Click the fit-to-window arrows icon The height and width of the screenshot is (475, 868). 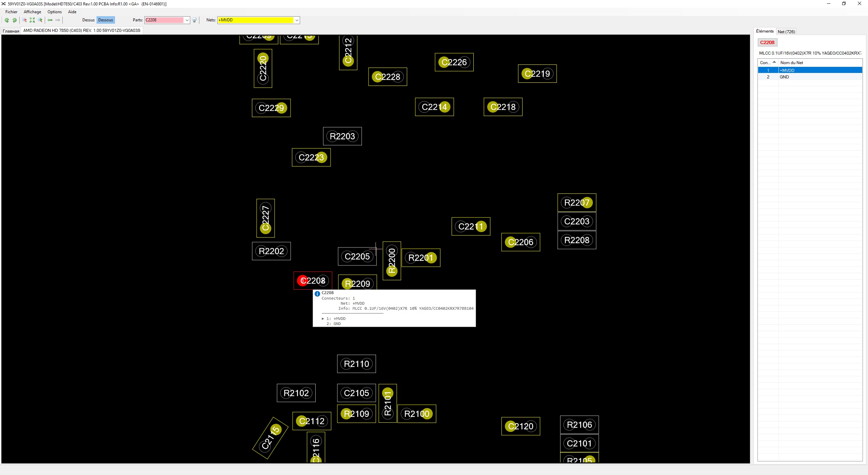click(x=32, y=20)
